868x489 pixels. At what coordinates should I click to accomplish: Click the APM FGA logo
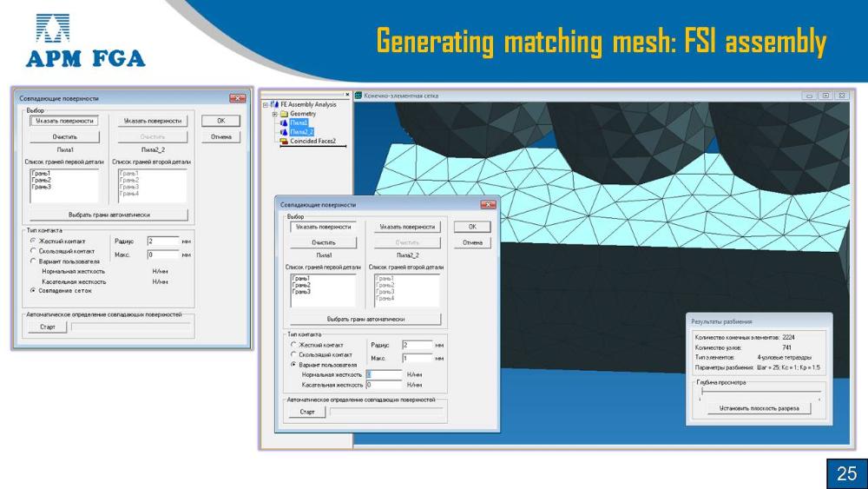click(x=85, y=41)
